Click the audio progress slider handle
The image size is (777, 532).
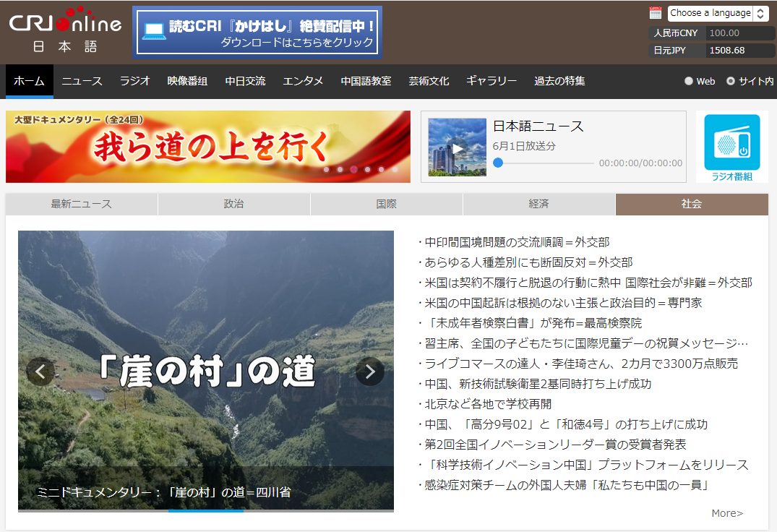pyautogui.click(x=498, y=163)
